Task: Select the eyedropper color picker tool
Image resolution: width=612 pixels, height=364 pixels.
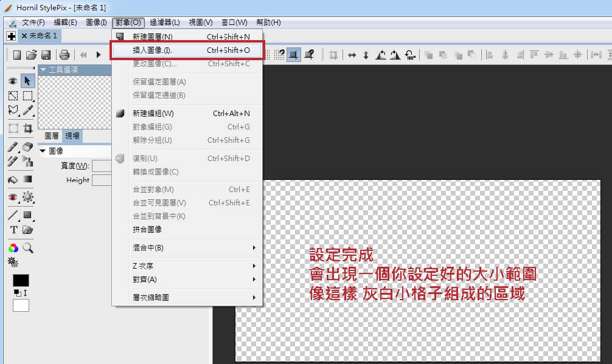Action: (x=28, y=111)
